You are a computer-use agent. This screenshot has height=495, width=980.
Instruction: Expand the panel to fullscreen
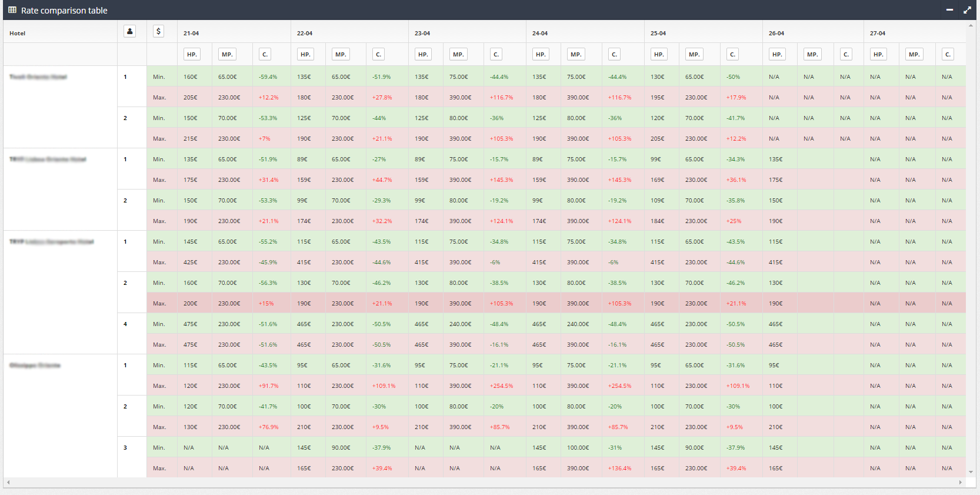(967, 10)
